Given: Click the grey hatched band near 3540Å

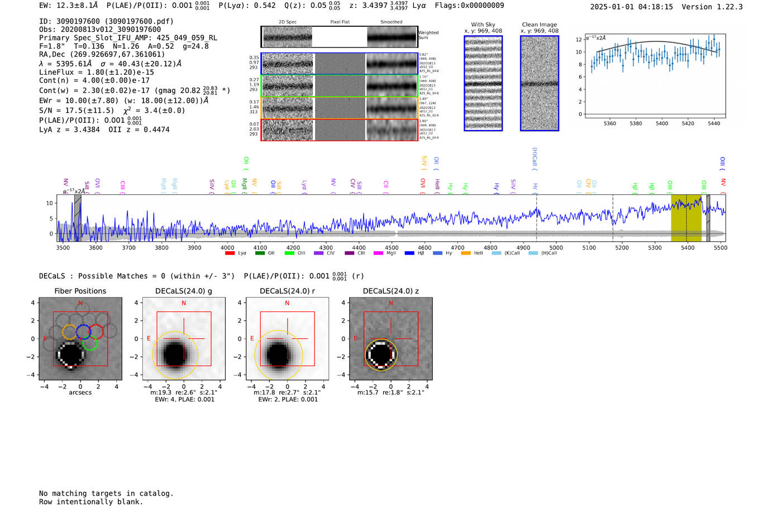Looking at the screenshot, I should coord(78,218).
